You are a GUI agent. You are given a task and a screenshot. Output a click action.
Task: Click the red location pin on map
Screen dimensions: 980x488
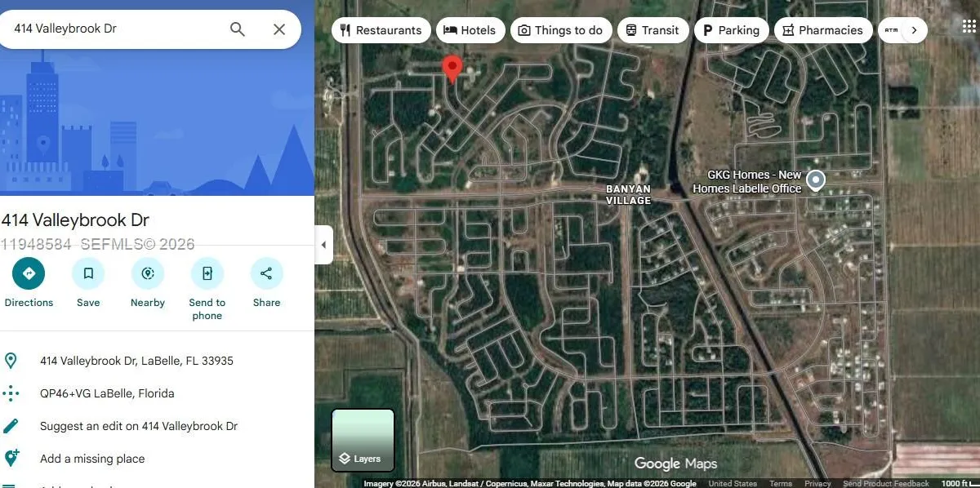[452, 69]
